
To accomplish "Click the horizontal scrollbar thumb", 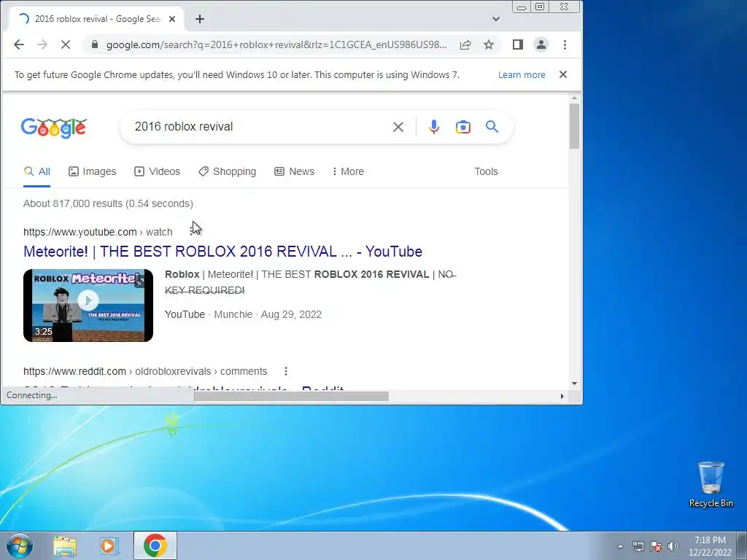I will click(291, 396).
